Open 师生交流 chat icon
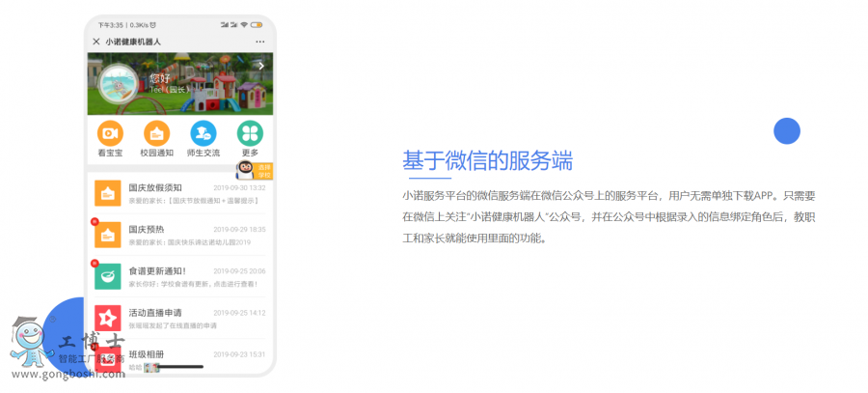Screen dimensions: 868x393 203,133
